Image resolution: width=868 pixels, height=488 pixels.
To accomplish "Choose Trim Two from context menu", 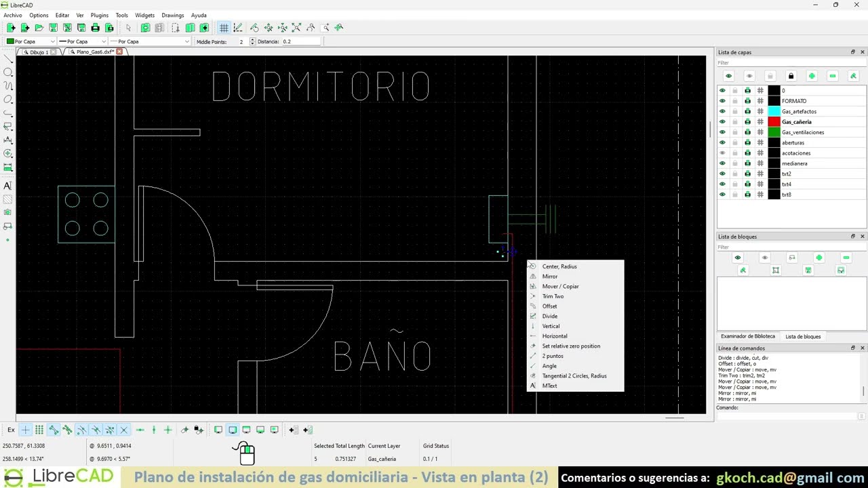I will tap(553, 296).
